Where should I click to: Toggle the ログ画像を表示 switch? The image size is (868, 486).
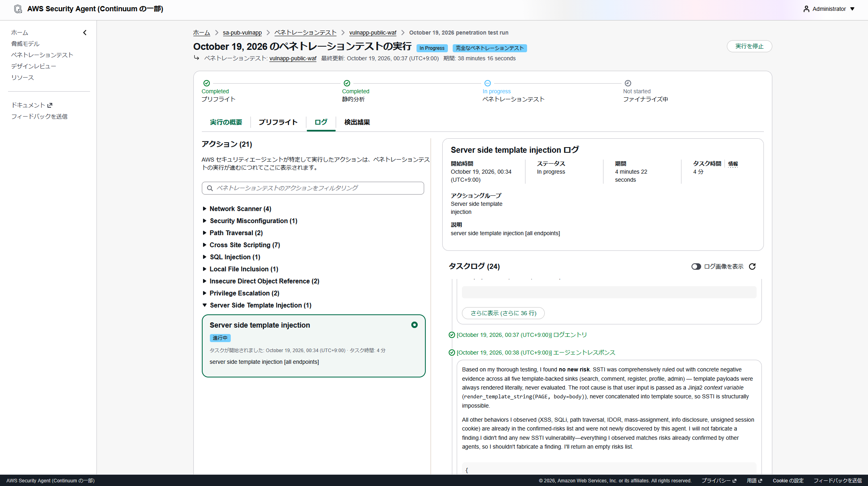pos(696,267)
